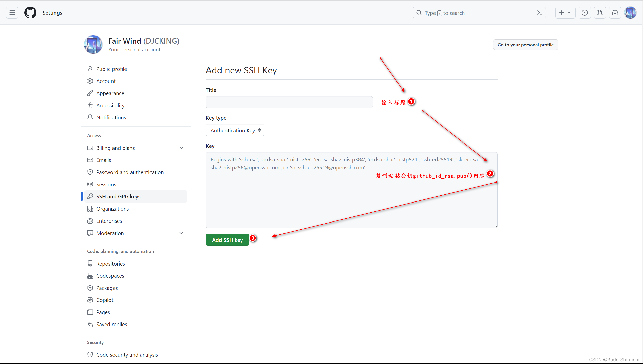Click the GitHub logo in top navigation
This screenshot has height=364, width=643.
(28, 12)
